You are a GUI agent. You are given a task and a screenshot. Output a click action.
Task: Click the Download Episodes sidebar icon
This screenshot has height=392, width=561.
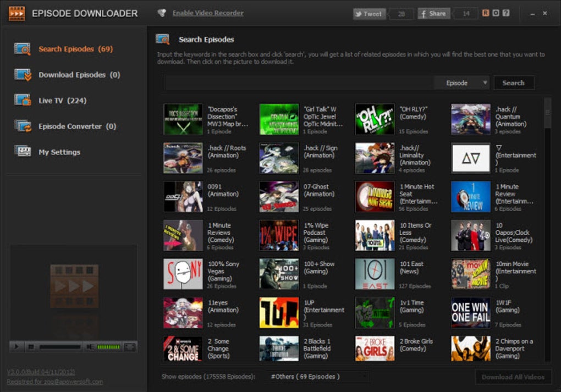23,75
